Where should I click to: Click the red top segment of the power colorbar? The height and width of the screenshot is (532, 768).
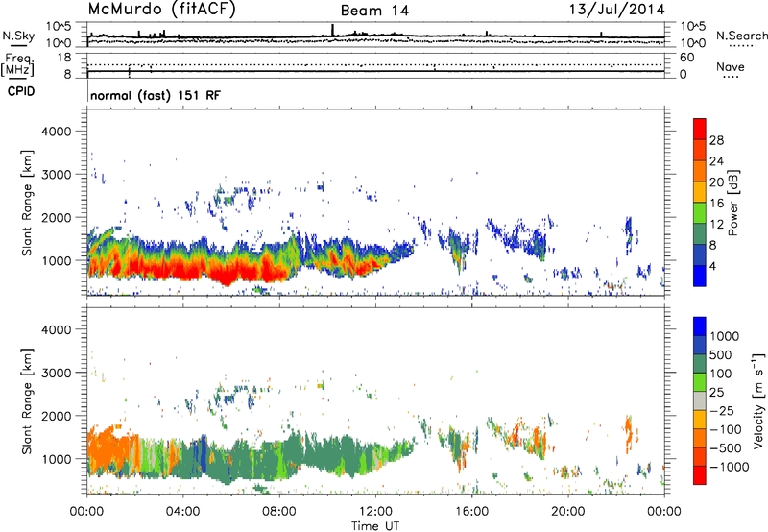point(700,129)
